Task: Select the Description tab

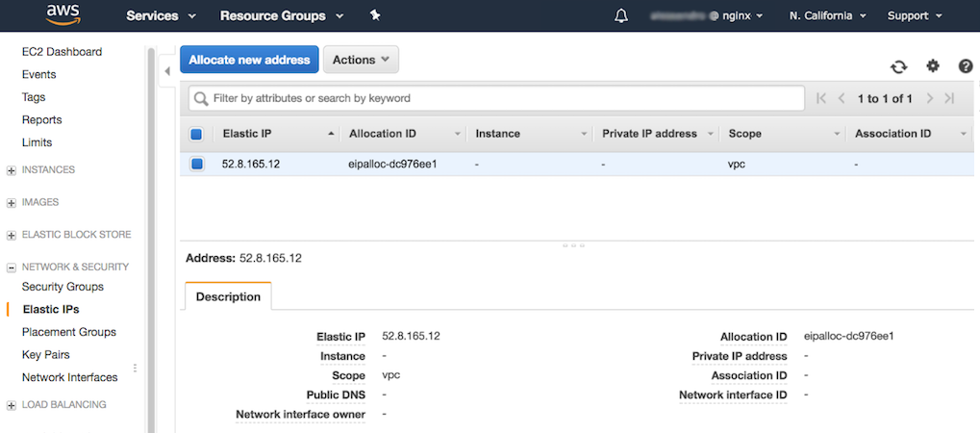Action: (x=228, y=296)
